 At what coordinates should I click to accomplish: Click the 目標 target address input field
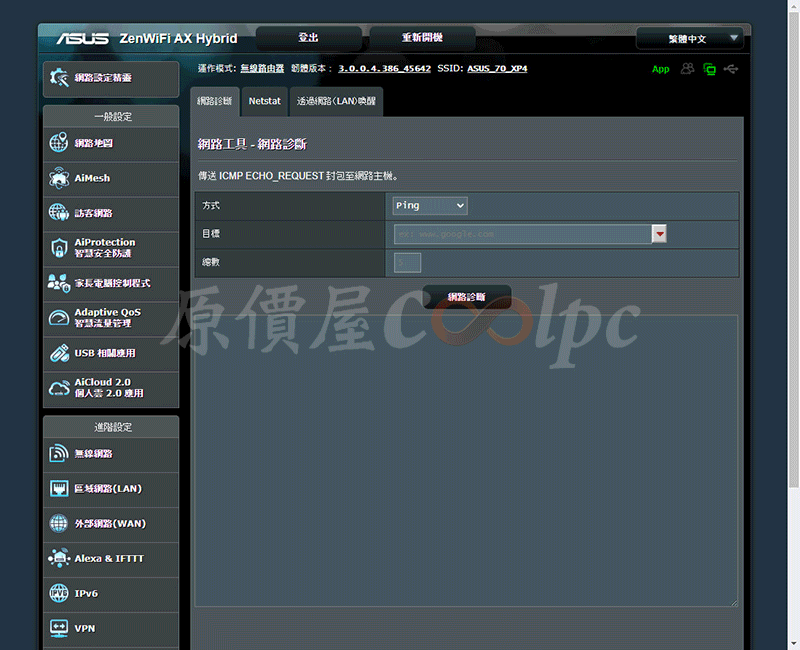tap(523, 234)
